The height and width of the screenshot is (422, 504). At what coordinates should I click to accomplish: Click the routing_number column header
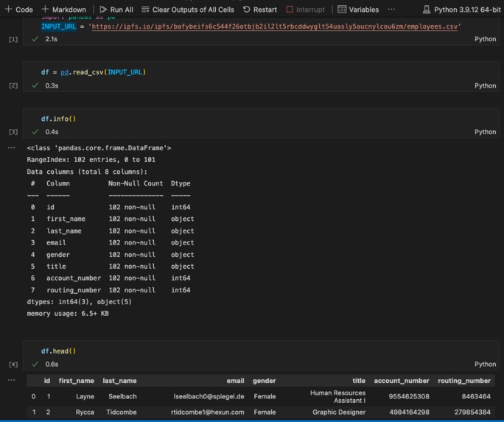coord(464,381)
